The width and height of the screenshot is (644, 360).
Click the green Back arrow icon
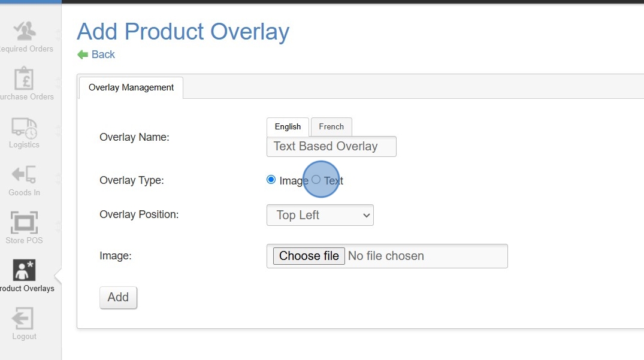click(x=83, y=55)
